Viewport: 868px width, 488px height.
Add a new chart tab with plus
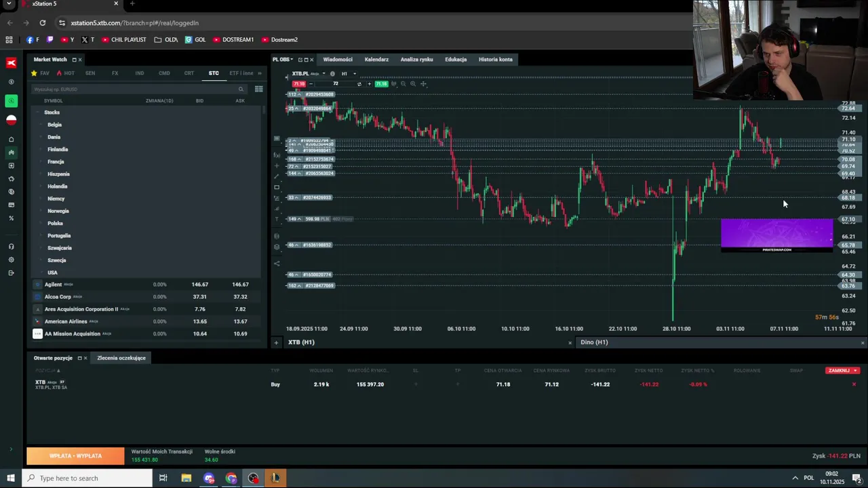pyautogui.click(x=276, y=342)
